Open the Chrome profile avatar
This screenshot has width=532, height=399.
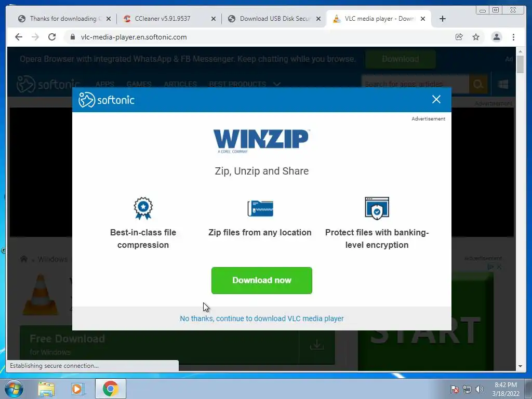click(496, 37)
